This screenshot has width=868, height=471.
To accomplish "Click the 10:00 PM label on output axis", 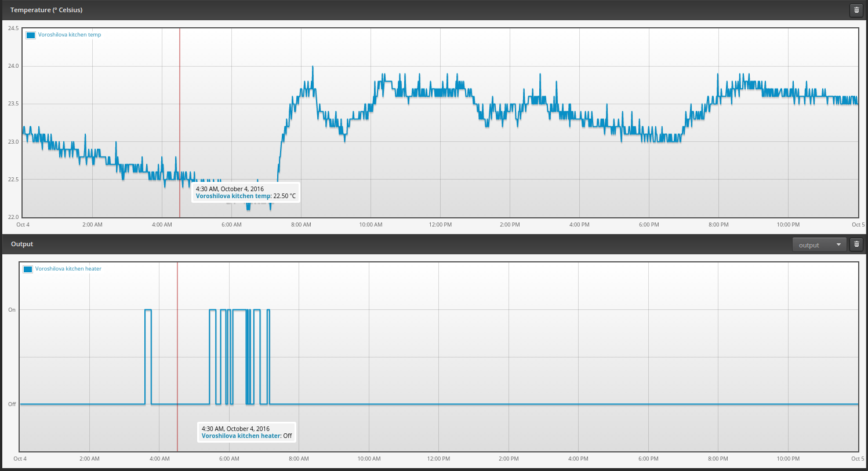I will 787,459.
